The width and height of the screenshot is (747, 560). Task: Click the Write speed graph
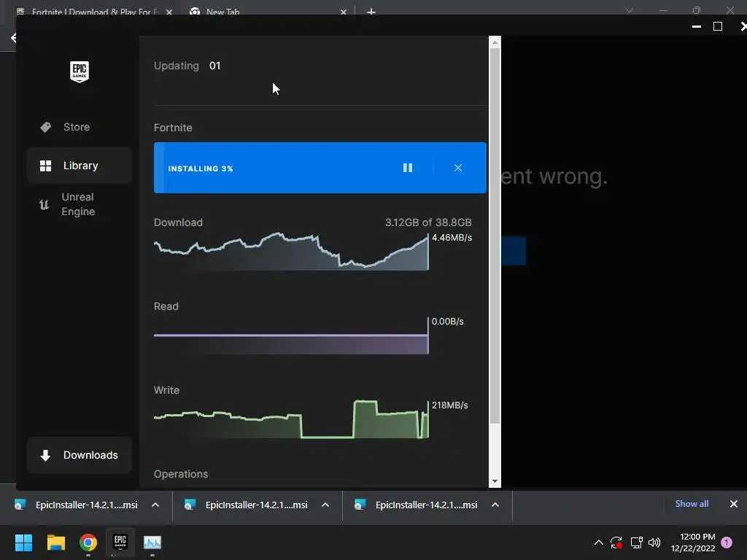291,419
